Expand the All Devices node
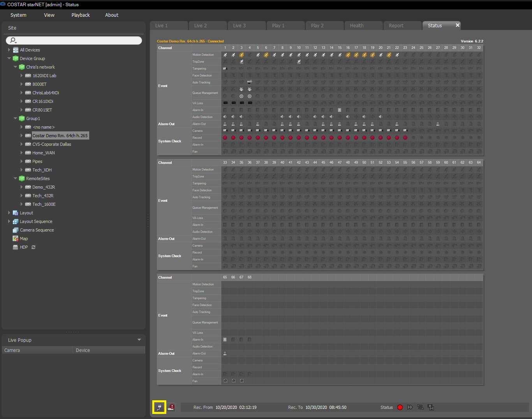The height and width of the screenshot is (419, 532). click(x=9, y=50)
